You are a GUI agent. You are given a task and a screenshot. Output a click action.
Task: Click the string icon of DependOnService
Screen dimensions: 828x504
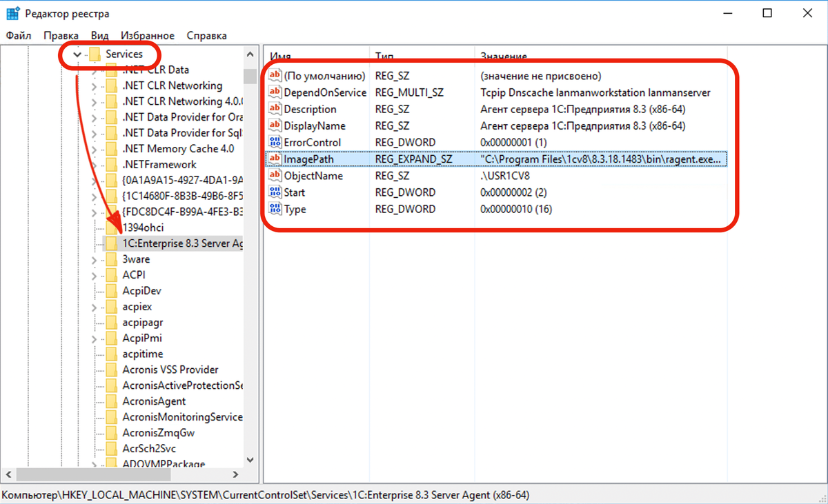click(275, 92)
